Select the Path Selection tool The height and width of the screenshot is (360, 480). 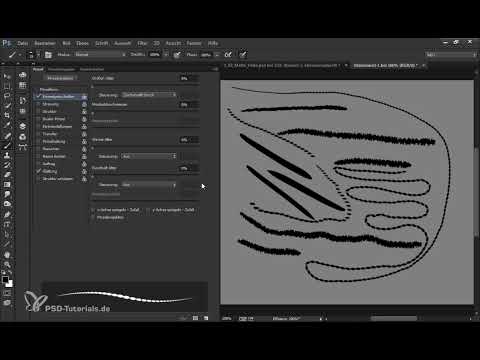point(7,234)
